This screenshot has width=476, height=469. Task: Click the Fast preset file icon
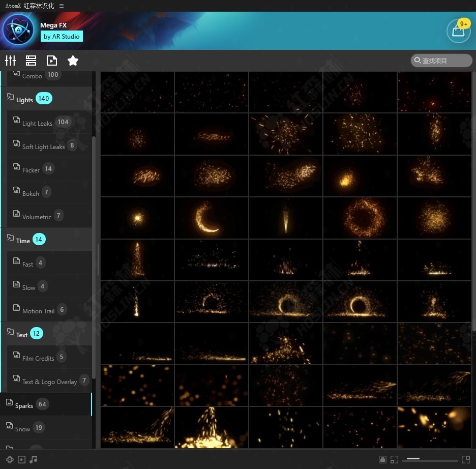coord(16,261)
